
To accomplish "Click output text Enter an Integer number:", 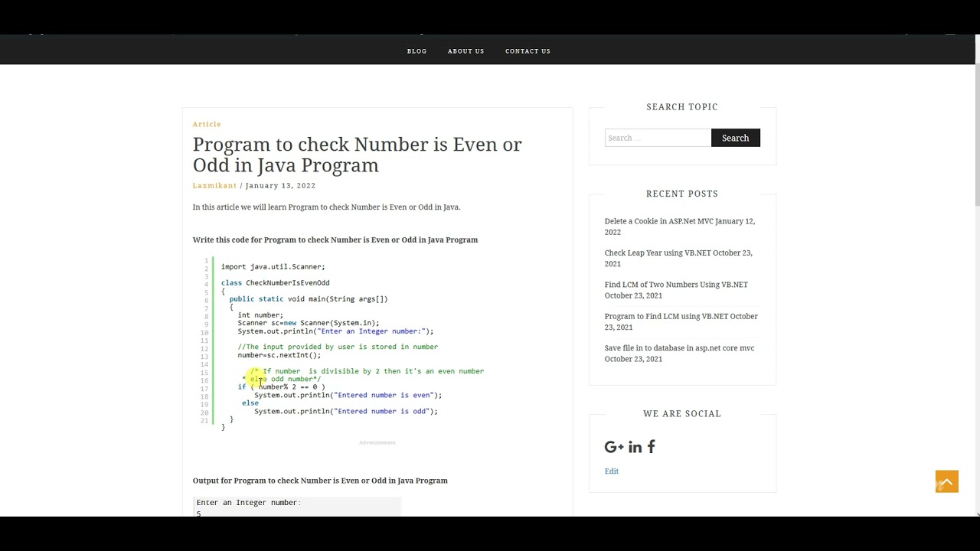I will click(249, 503).
